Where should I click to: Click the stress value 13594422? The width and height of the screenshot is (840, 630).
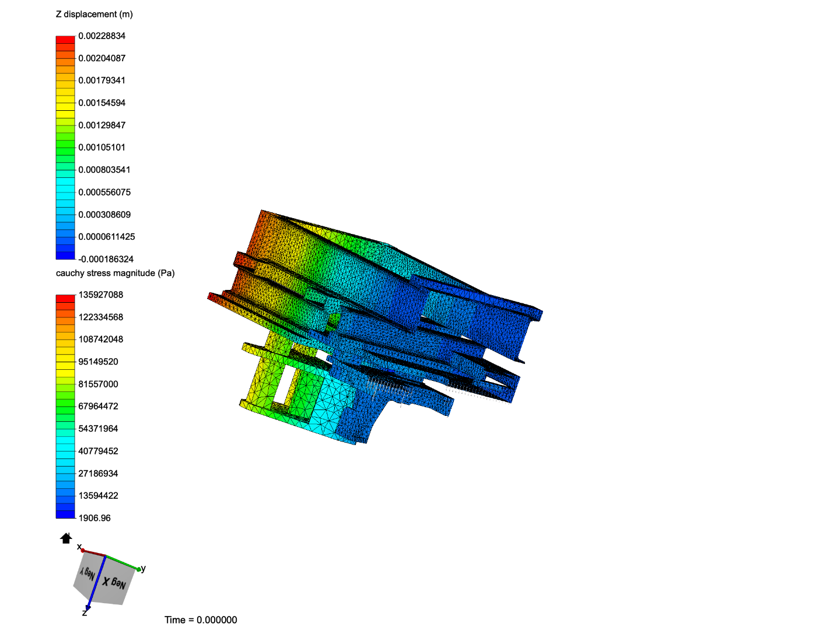click(99, 495)
